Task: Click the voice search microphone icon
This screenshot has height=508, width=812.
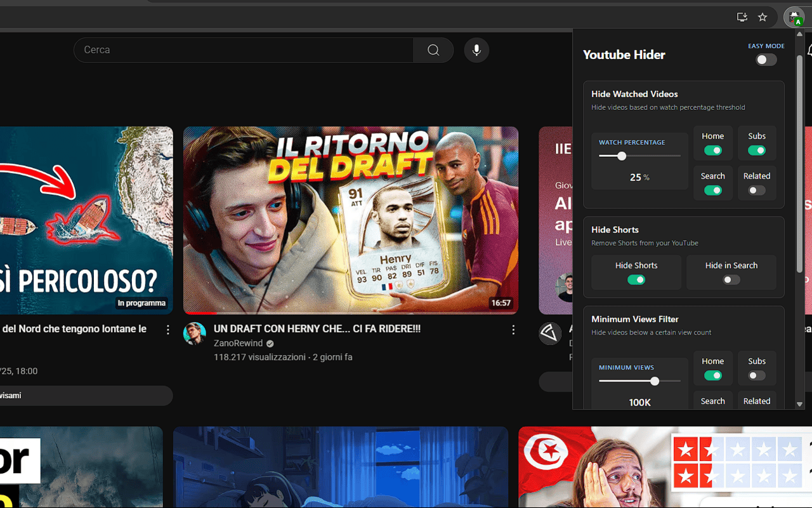Action: (476, 50)
